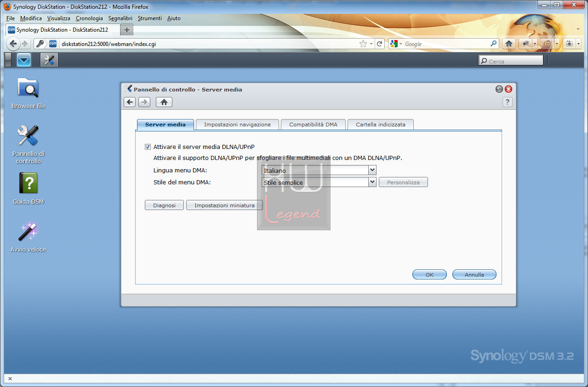Open the Guida DSM help icon

click(x=28, y=189)
